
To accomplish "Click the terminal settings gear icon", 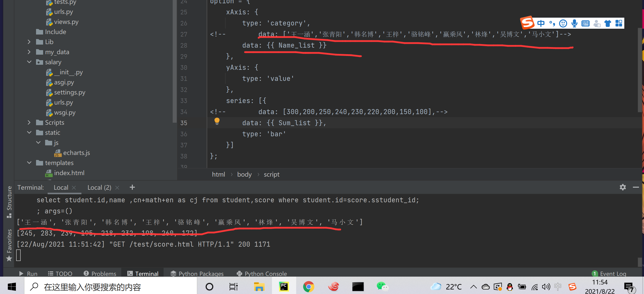I will (x=623, y=187).
